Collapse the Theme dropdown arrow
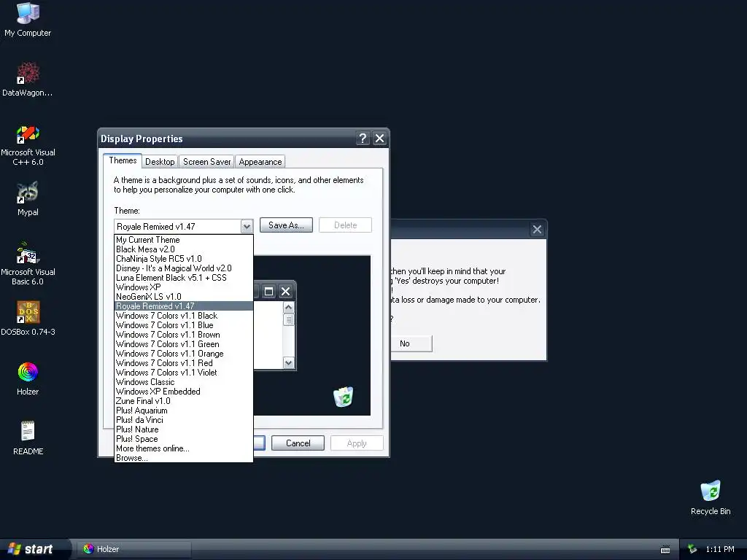Screen dimensions: 747x560 (x=247, y=226)
